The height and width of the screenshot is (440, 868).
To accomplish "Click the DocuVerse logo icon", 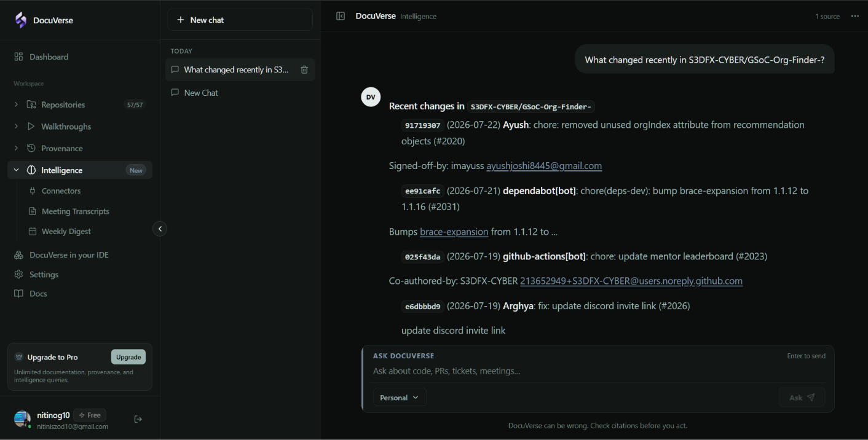I will (x=21, y=20).
